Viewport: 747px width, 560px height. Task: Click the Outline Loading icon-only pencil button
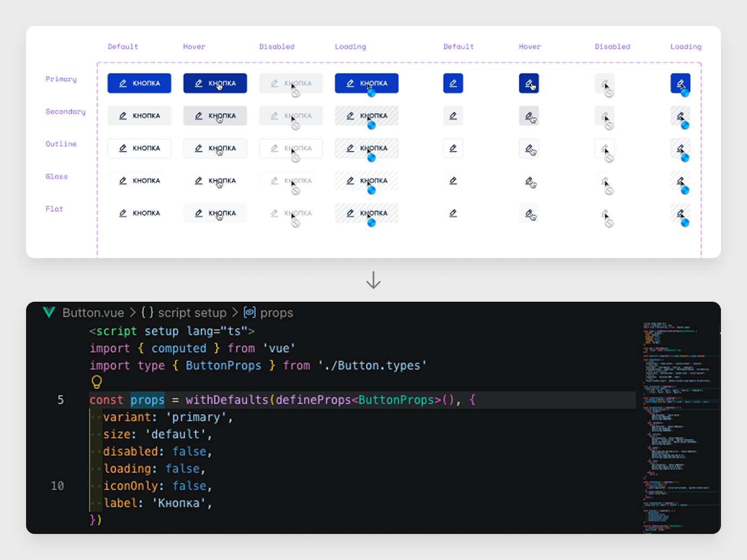coord(680,148)
